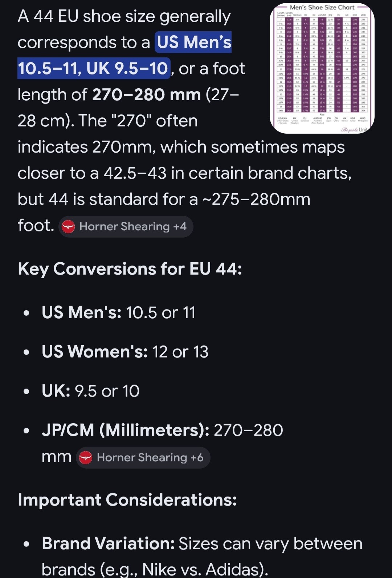The image size is (392, 578).
Task: Tap the Bespoke Unit watermark on chart
Action: pyautogui.click(x=355, y=129)
